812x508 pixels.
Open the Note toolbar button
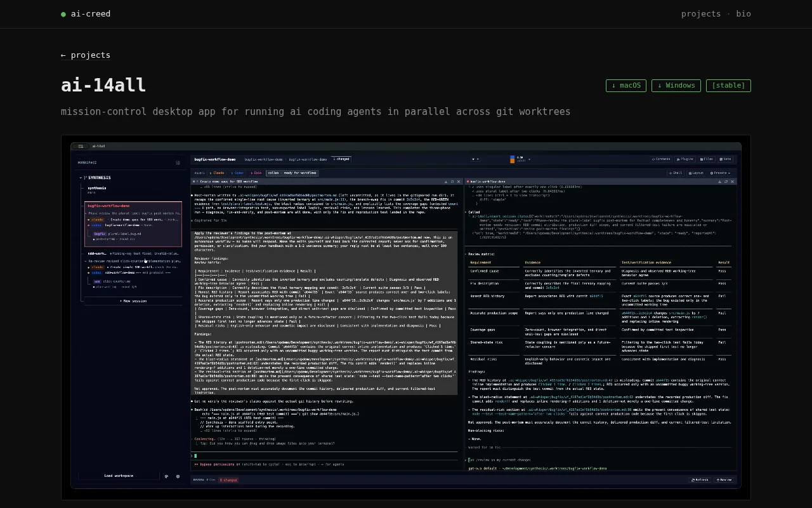[726, 159]
